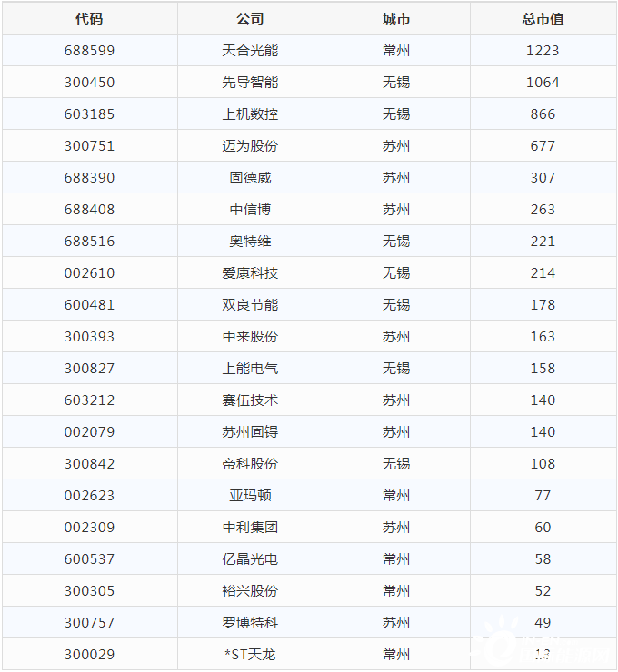Screen dimensions: 618x672
Task: Click the 城市 column header
Action: 396,19
